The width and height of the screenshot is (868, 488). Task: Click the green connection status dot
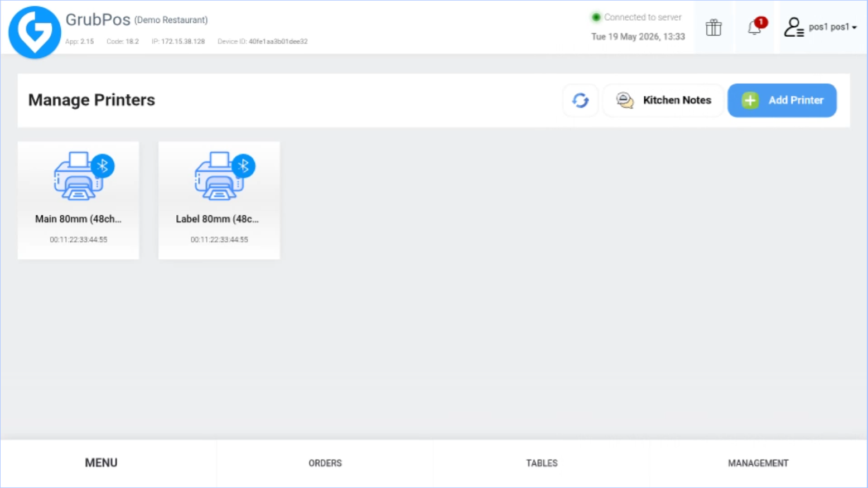coord(596,17)
